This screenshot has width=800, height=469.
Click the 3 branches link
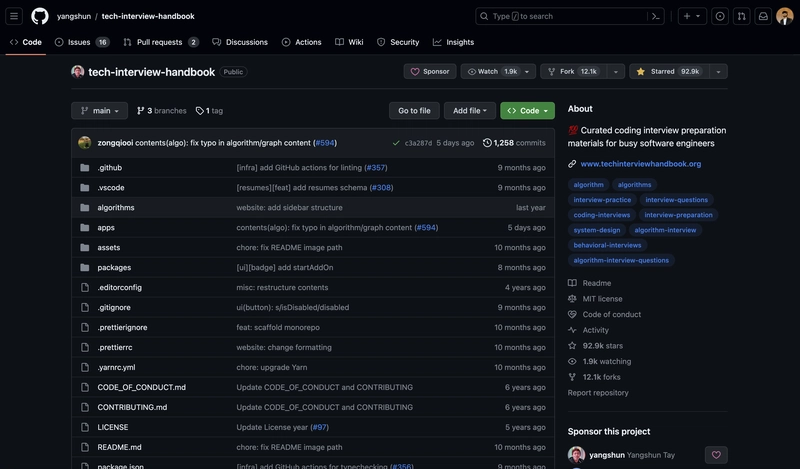pos(162,111)
